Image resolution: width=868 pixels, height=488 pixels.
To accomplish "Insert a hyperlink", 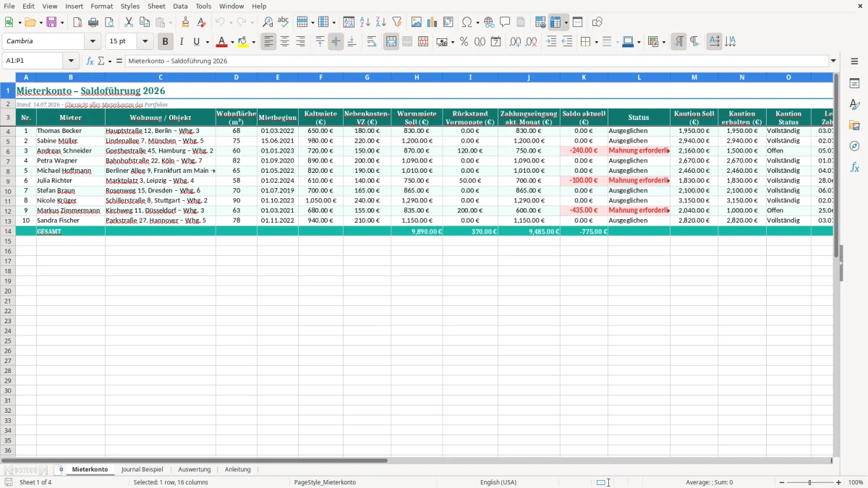I will coord(489,22).
